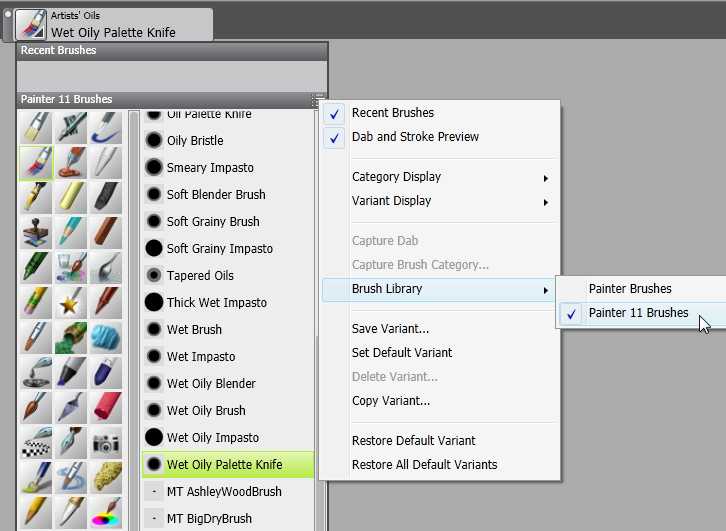Screen dimensions: 726x531
Task: Select the rubber stamp brush category icon
Action: 36,232
